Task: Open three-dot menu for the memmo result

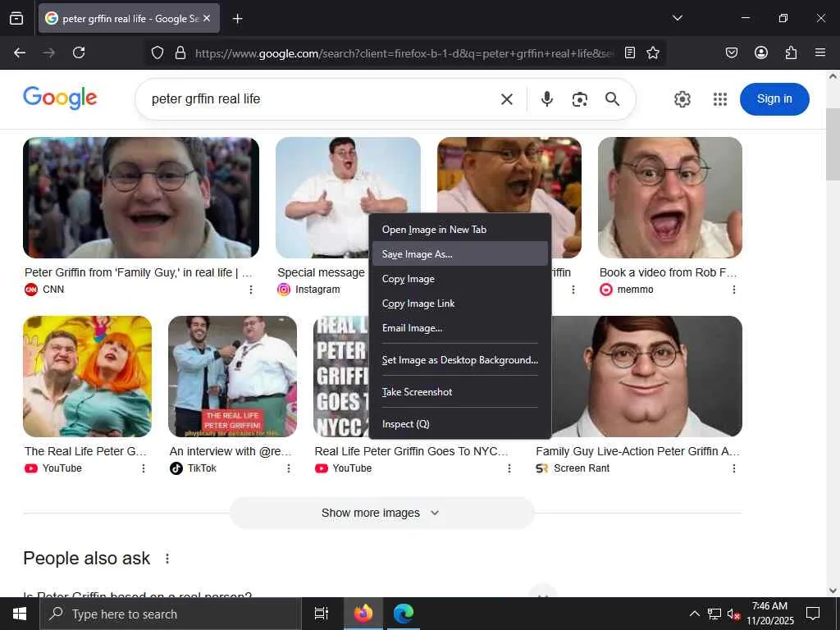Action: (734, 290)
